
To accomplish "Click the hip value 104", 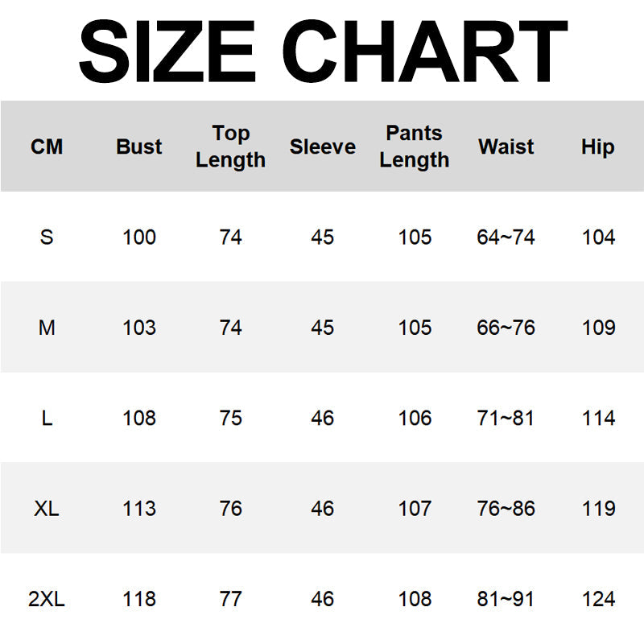I will tap(598, 237).
